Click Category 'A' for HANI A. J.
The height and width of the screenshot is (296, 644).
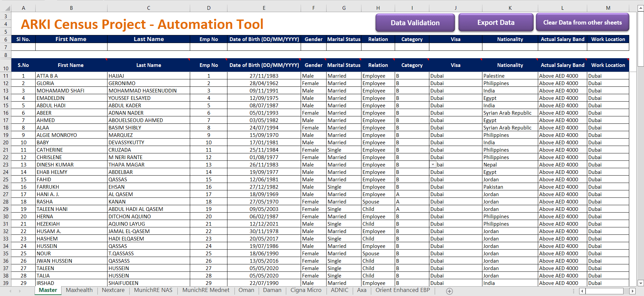coord(412,194)
